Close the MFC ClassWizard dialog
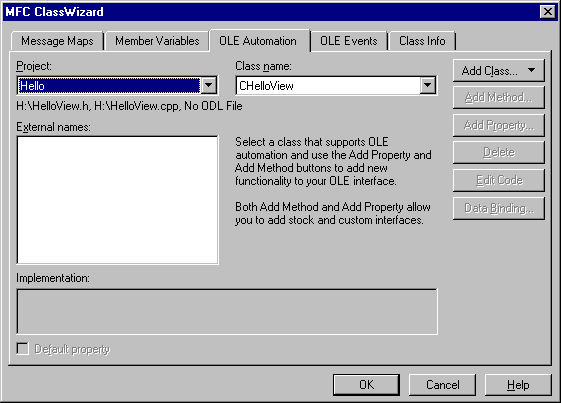Viewport: 561px width, 403px height. coord(547,12)
